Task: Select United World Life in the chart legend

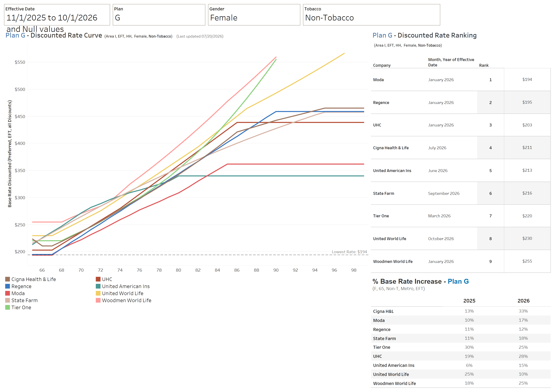Action: pyautogui.click(x=122, y=293)
